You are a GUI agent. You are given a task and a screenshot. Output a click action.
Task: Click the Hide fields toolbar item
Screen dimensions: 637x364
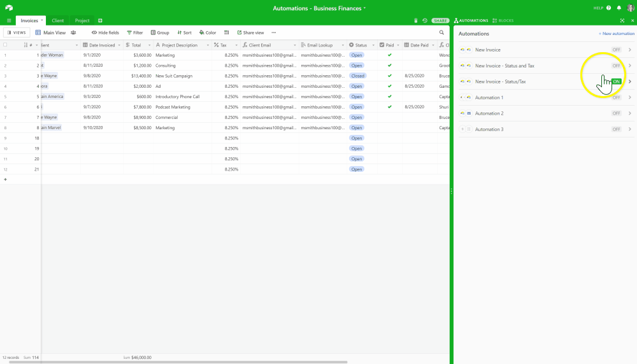click(x=105, y=32)
